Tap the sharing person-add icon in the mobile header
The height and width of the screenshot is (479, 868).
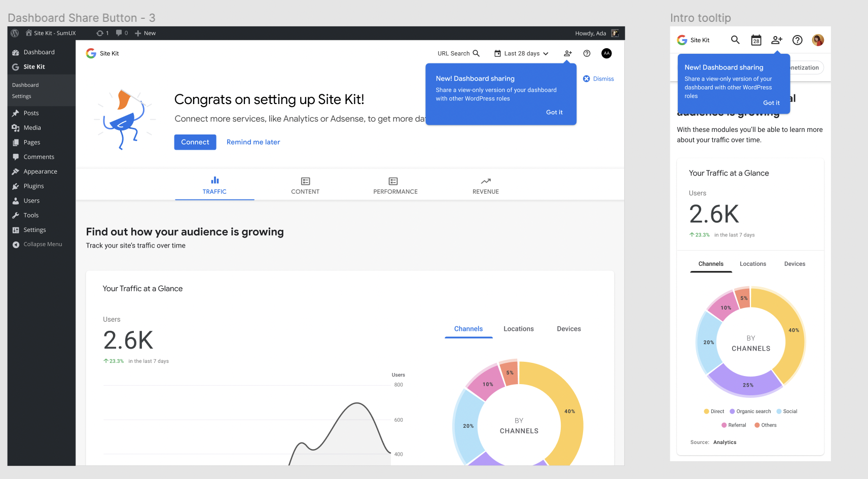777,40
